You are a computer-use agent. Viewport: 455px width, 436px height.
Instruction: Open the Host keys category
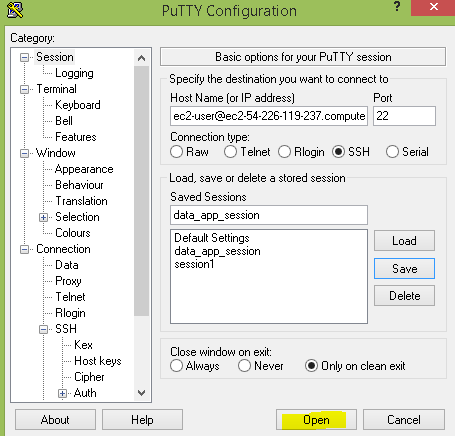(98, 361)
